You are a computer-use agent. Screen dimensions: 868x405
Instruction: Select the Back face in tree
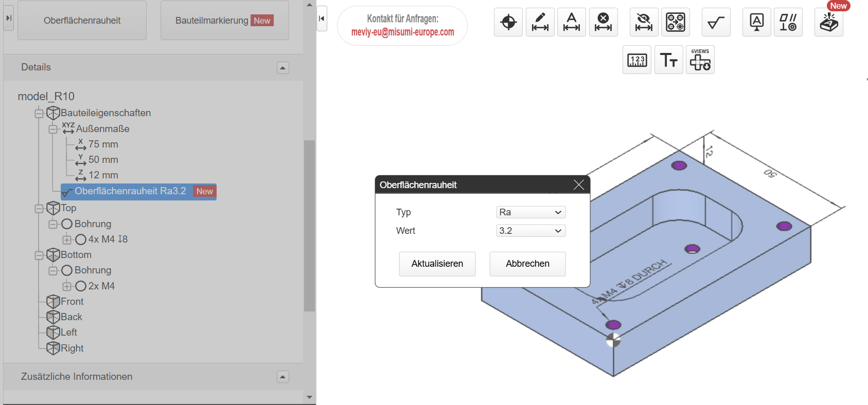[x=72, y=317]
